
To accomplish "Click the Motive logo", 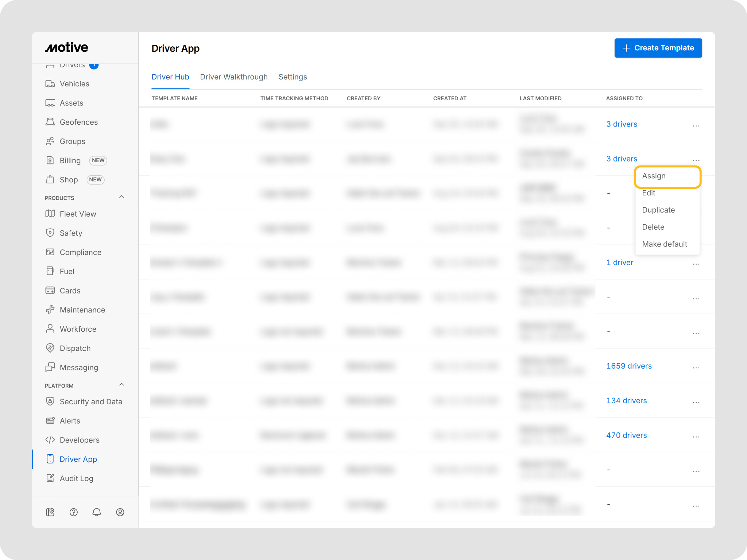I will pyautogui.click(x=66, y=48).
